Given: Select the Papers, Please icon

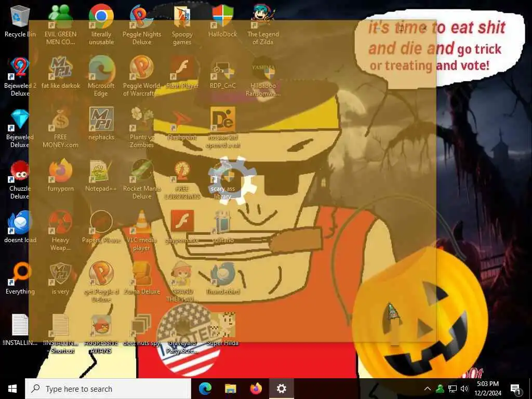Looking at the screenshot, I should 101,227.
